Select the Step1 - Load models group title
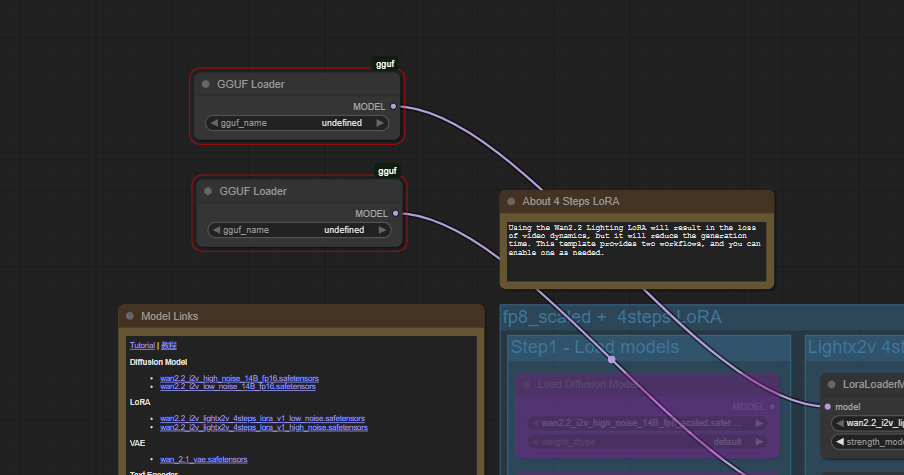The width and height of the screenshot is (904, 475). 594,347
